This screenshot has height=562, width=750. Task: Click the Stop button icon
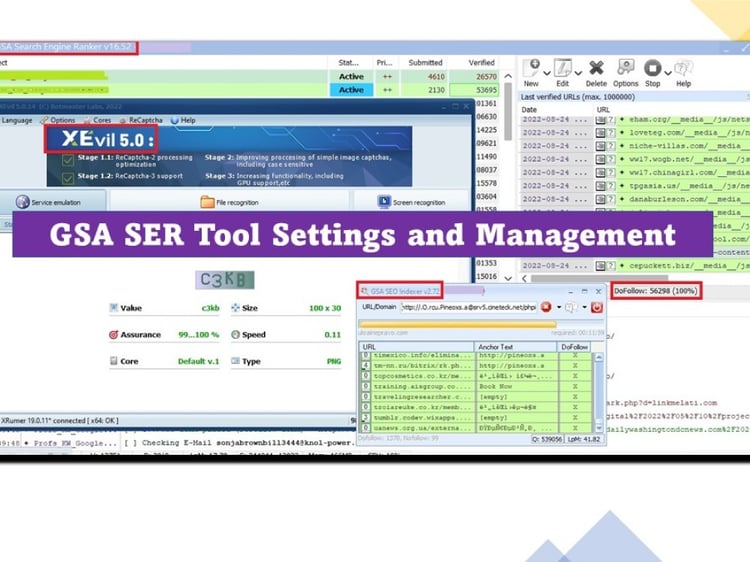tap(652, 68)
